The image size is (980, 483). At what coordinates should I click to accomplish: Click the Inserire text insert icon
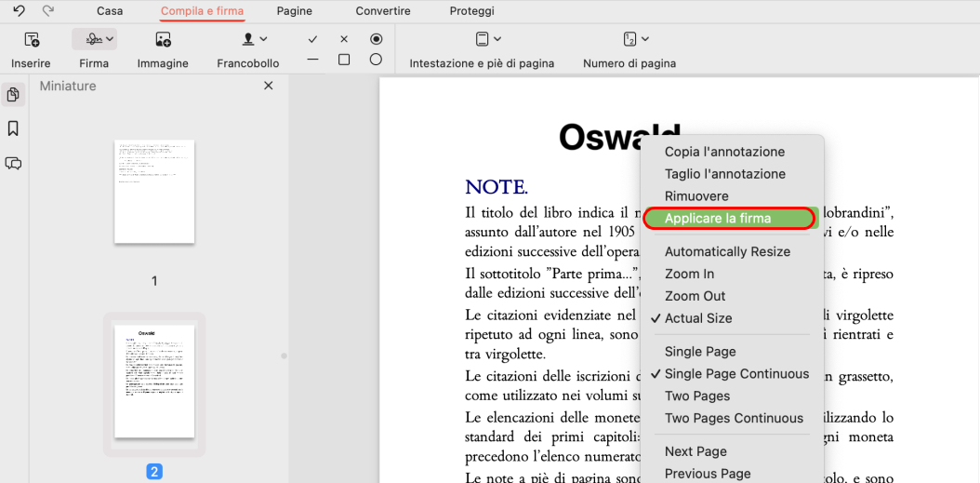coord(32,39)
